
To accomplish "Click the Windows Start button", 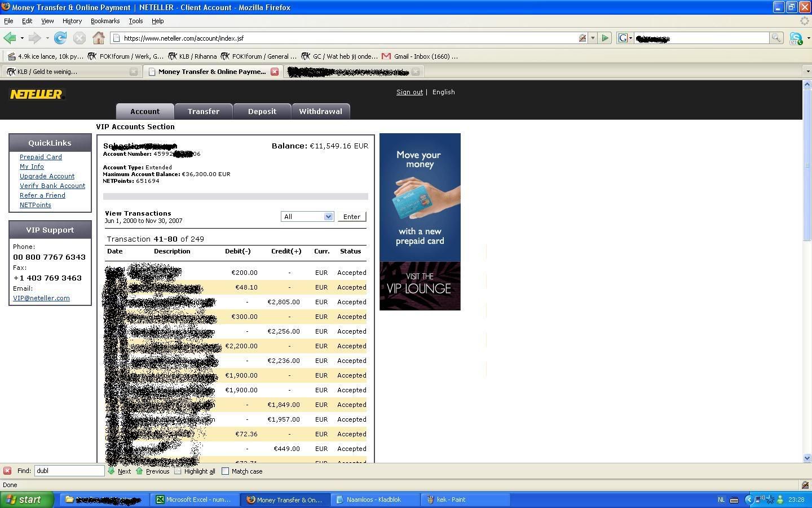I will [27, 500].
